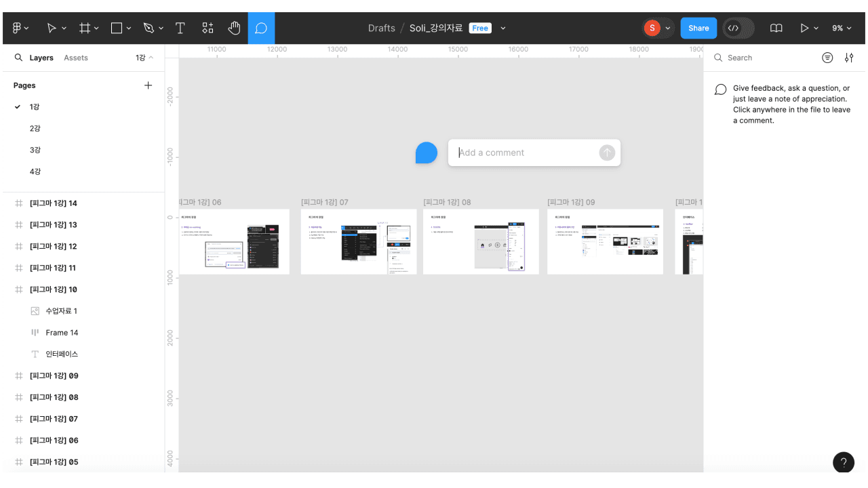Viewport: 868px width, 488px height.
Task: Click the blue comment pin on canvas
Action: (427, 152)
